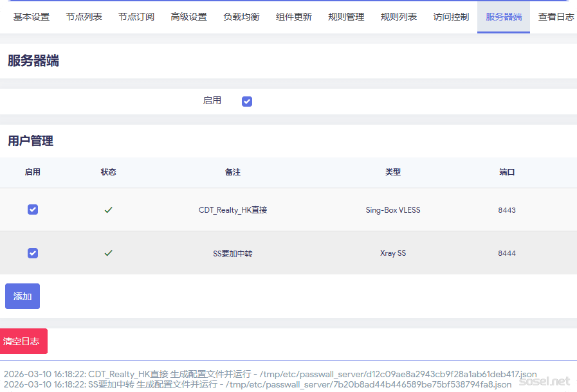Open the 组件更新 tab
The image size is (577, 392).
click(294, 17)
